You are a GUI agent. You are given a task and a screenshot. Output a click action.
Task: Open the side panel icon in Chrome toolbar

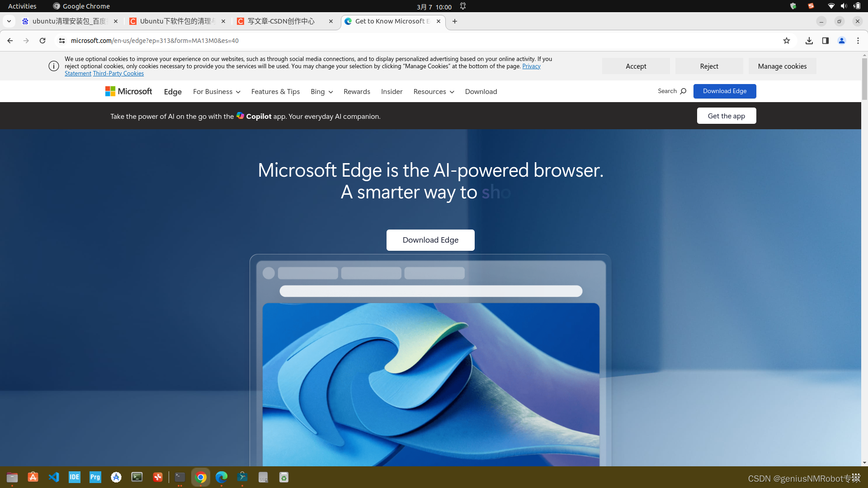point(826,40)
